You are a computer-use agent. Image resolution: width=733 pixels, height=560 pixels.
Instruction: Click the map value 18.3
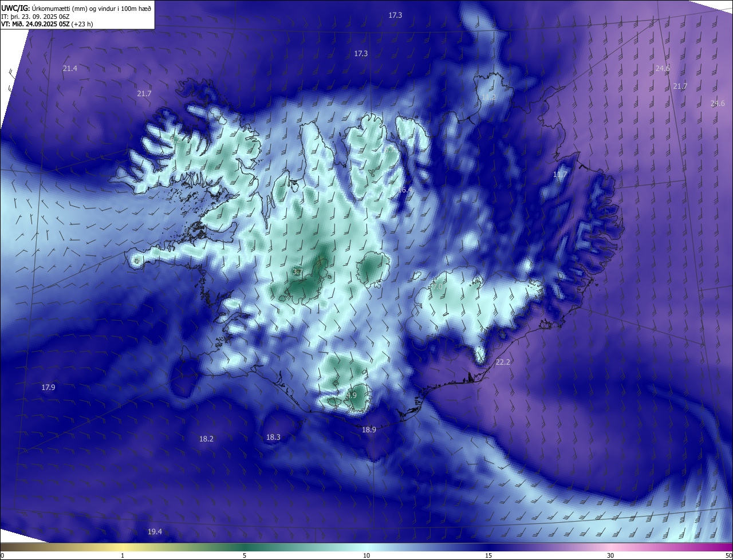(273, 437)
